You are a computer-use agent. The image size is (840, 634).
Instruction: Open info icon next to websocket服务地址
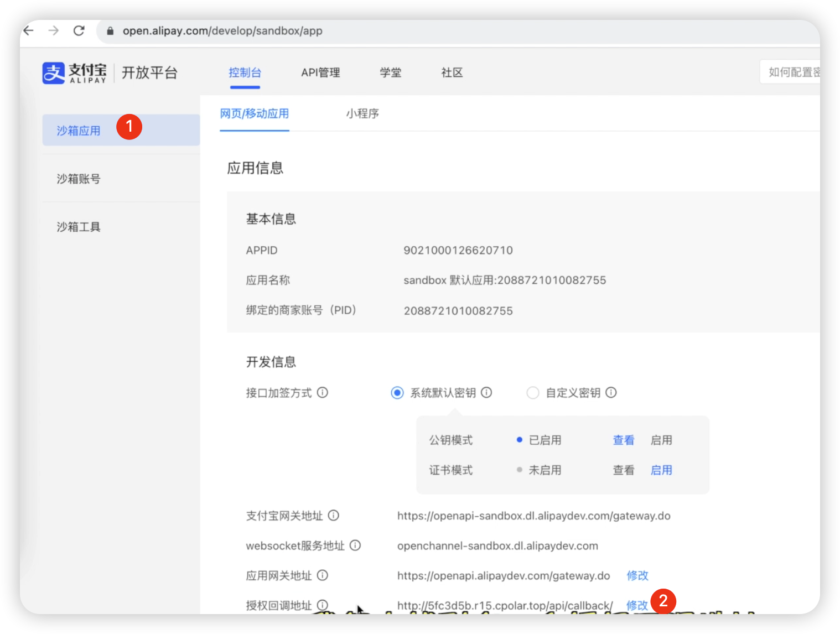click(355, 545)
